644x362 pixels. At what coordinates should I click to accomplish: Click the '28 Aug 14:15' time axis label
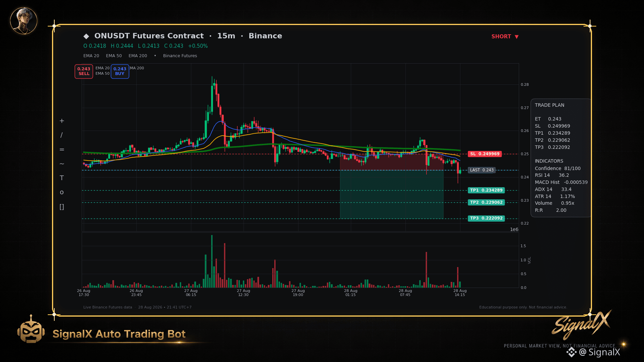pos(460,293)
